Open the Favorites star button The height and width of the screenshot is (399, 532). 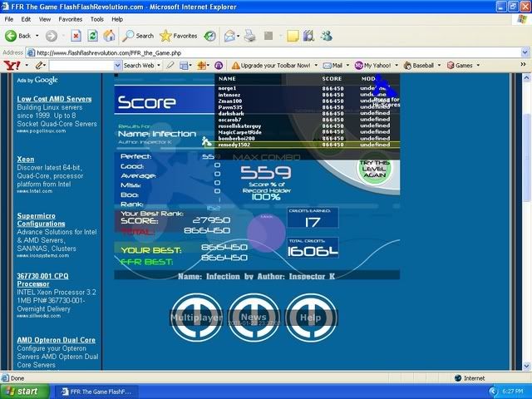(178, 36)
